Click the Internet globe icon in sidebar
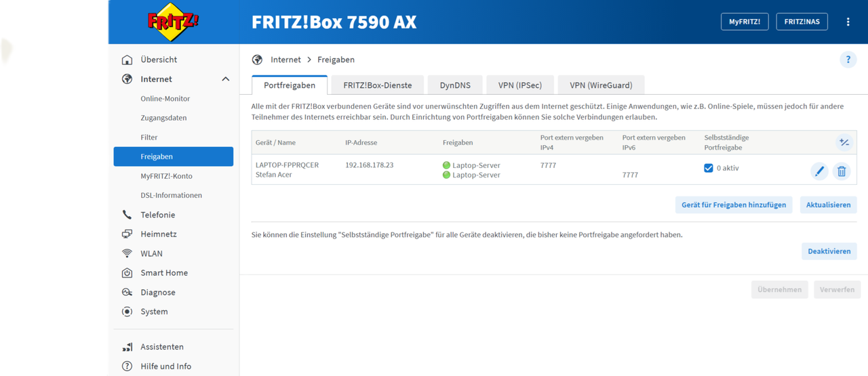The width and height of the screenshot is (868, 376). 127,79
